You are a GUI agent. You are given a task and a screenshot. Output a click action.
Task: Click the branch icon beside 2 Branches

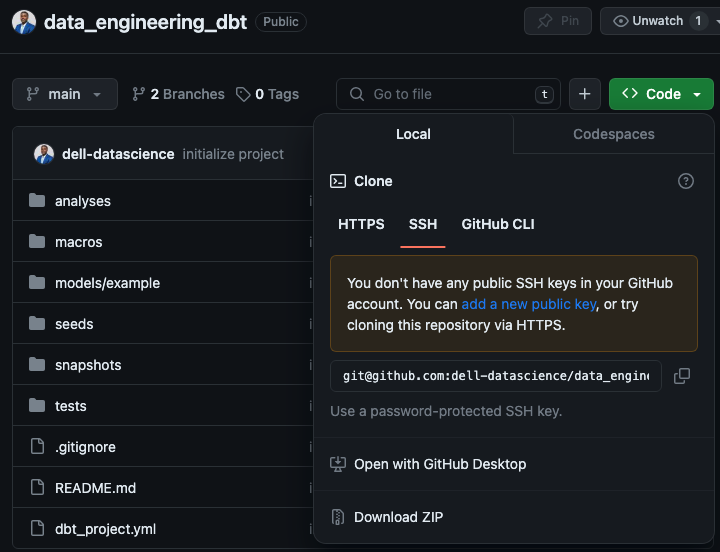[x=139, y=94]
